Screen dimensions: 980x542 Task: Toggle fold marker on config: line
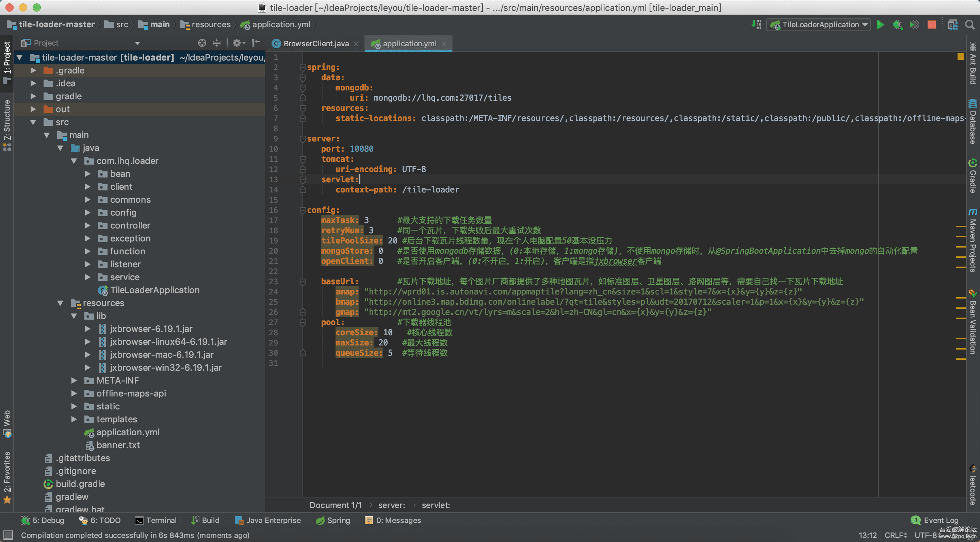(x=303, y=210)
